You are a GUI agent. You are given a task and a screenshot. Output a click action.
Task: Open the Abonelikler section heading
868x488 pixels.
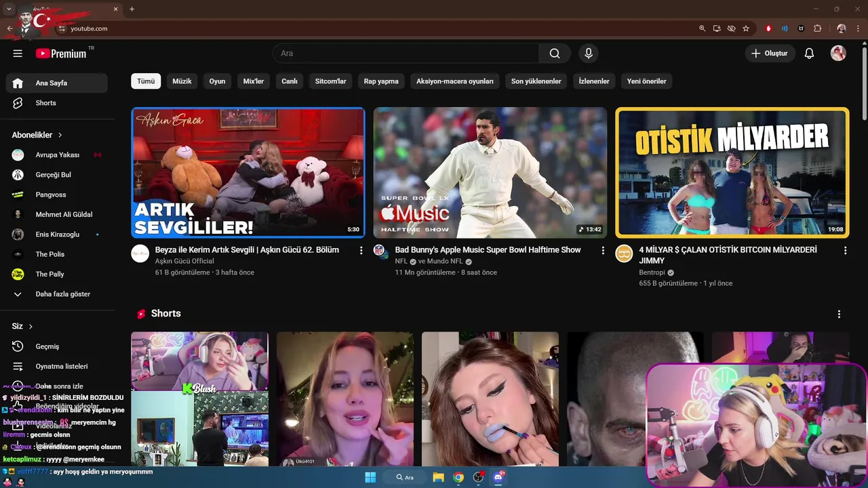37,135
